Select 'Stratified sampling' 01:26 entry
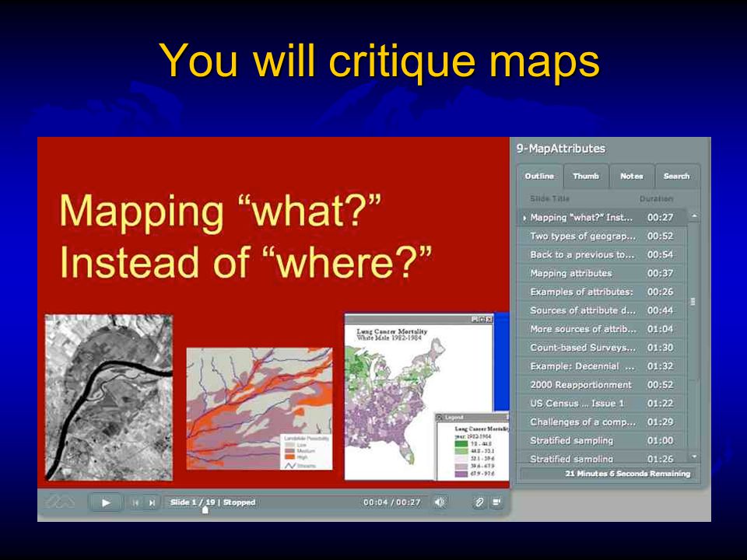The width and height of the screenshot is (747, 560). [602, 458]
